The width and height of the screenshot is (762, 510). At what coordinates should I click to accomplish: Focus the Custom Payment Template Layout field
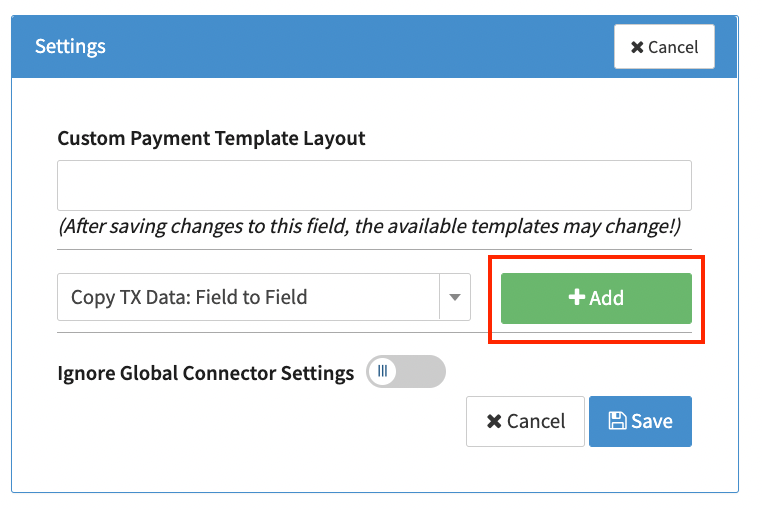(374, 185)
